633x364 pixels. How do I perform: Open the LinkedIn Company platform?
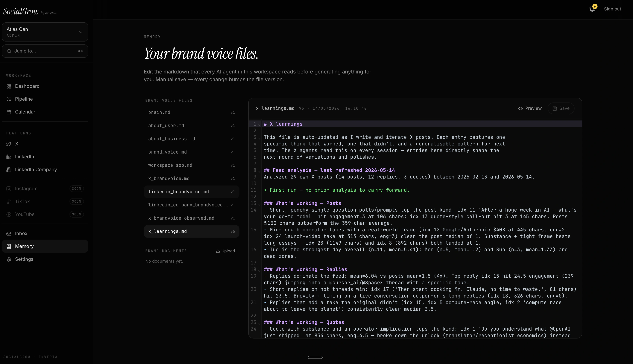point(45,170)
